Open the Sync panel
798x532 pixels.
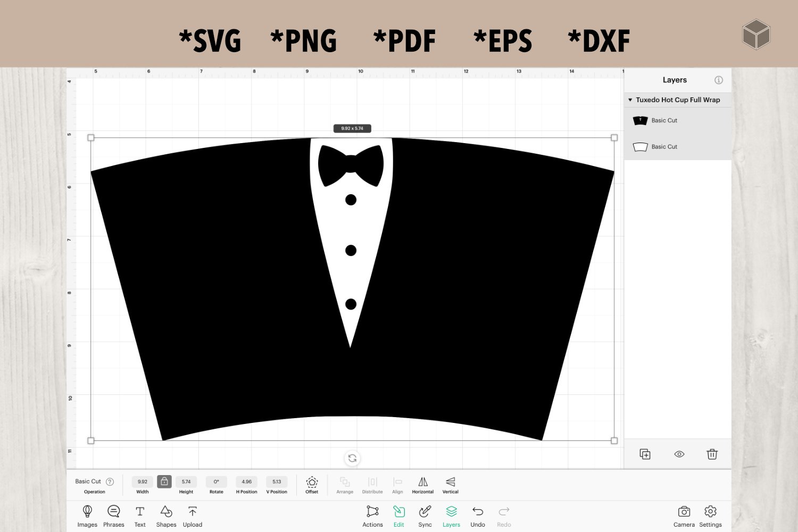[x=425, y=516]
